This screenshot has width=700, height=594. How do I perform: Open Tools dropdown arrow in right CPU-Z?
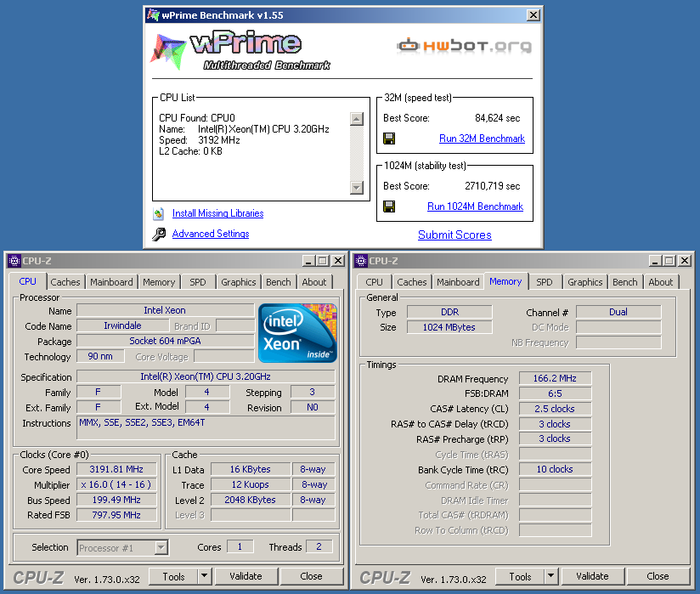tap(550, 576)
